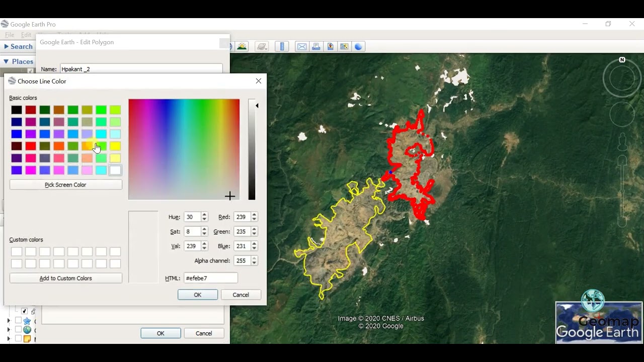Select the white basic color swatch
Viewport: 644px width, 362px height.
tap(115, 170)
